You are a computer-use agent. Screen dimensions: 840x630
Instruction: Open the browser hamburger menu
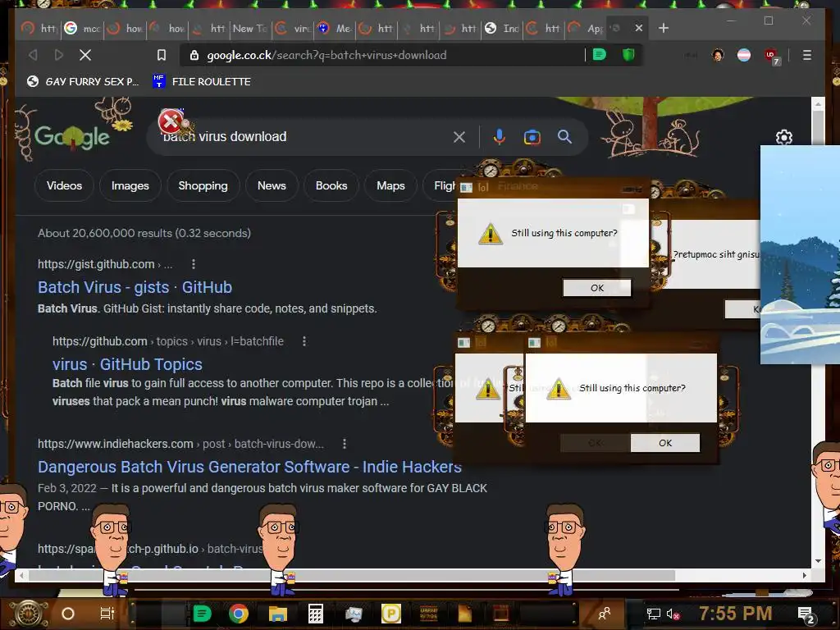click(807, 55)
